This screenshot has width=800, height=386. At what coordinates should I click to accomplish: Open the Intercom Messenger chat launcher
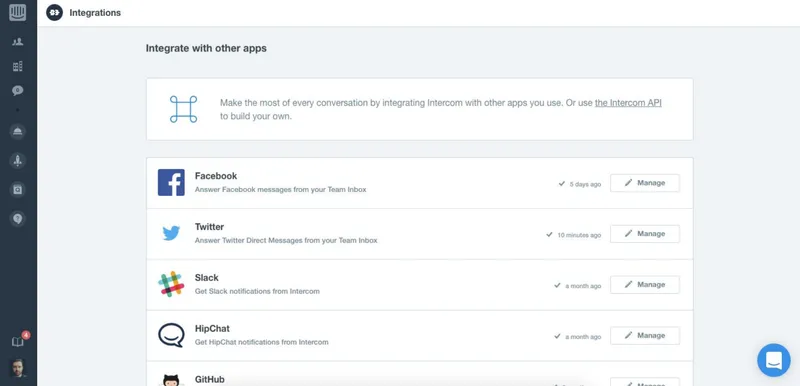tap(773, 360)
